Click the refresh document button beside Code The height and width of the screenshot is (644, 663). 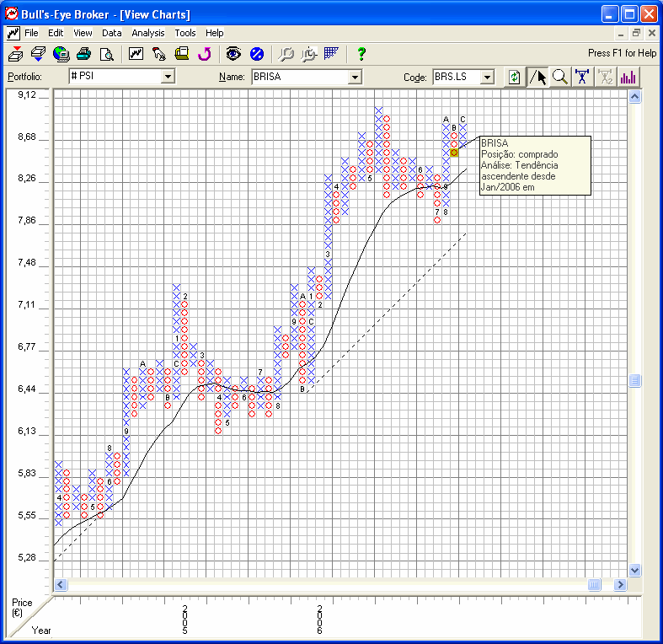pos(514,77)
